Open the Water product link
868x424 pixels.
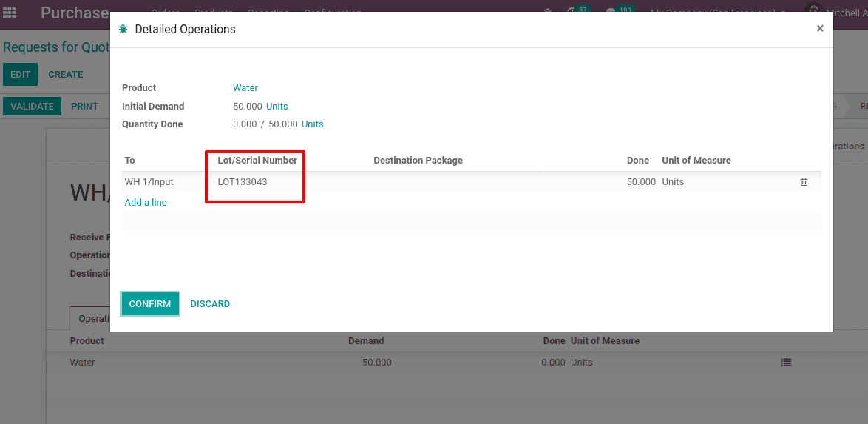coord(245,87)
